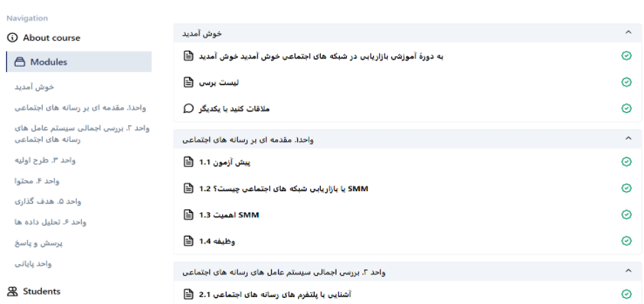This screenshot has height=304, width=644.
Task: Click the Students people icon
Action: tap(13, 291)
